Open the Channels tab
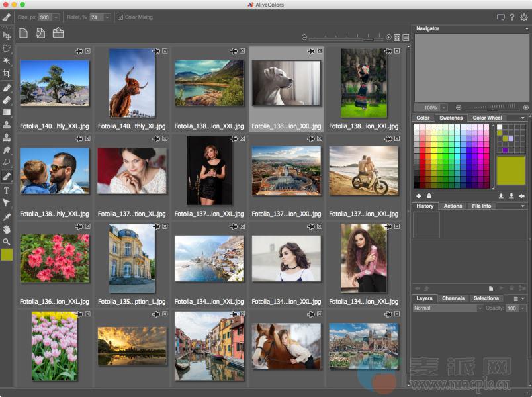The width and height of the screenshot is (532, 397). point(453,298)
